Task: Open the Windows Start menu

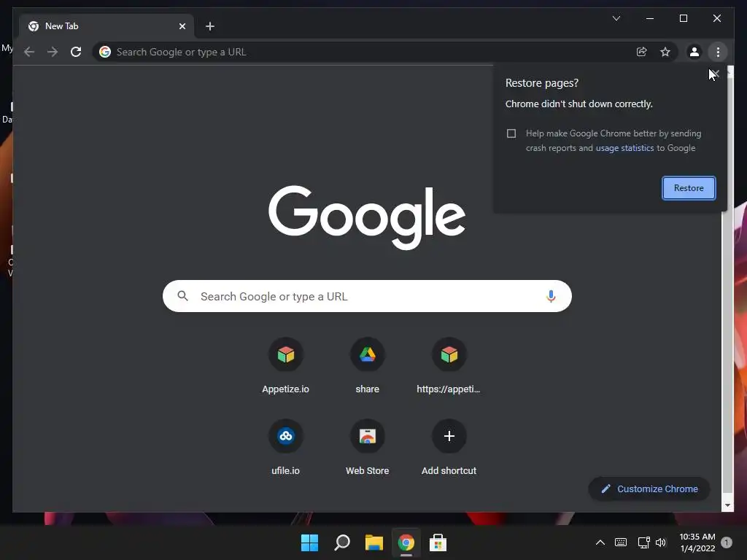Action: pyautogui.click(x=309, y=542)
